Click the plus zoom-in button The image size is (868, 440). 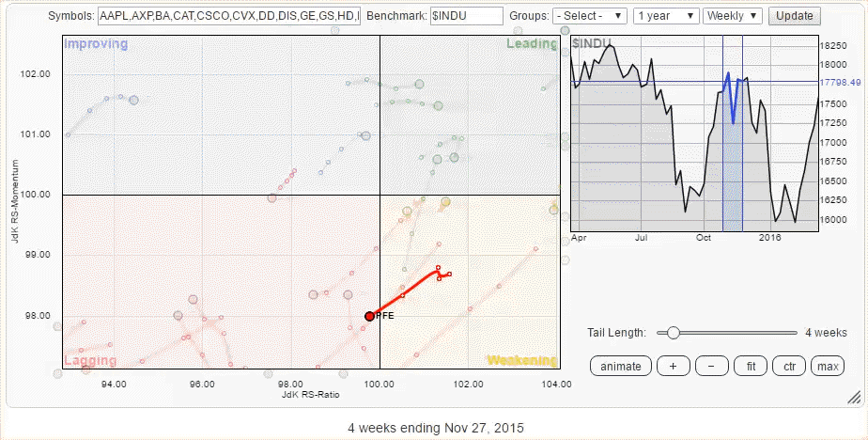coord(673,366)
